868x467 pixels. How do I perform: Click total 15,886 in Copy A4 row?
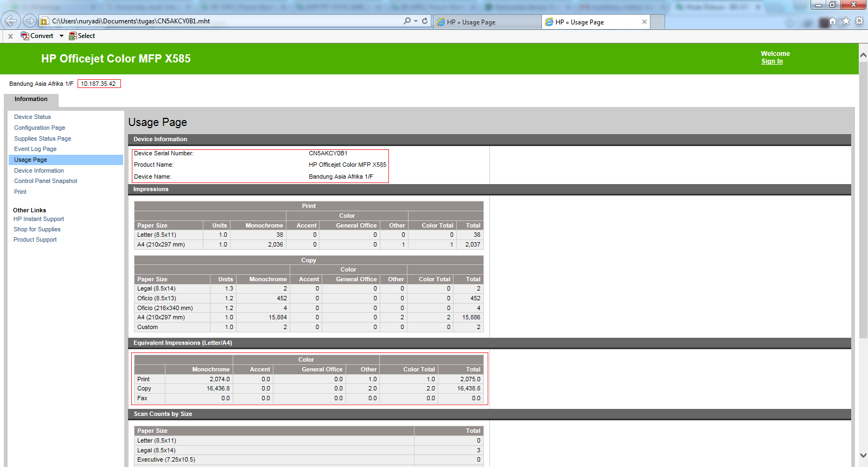(471, 317)
